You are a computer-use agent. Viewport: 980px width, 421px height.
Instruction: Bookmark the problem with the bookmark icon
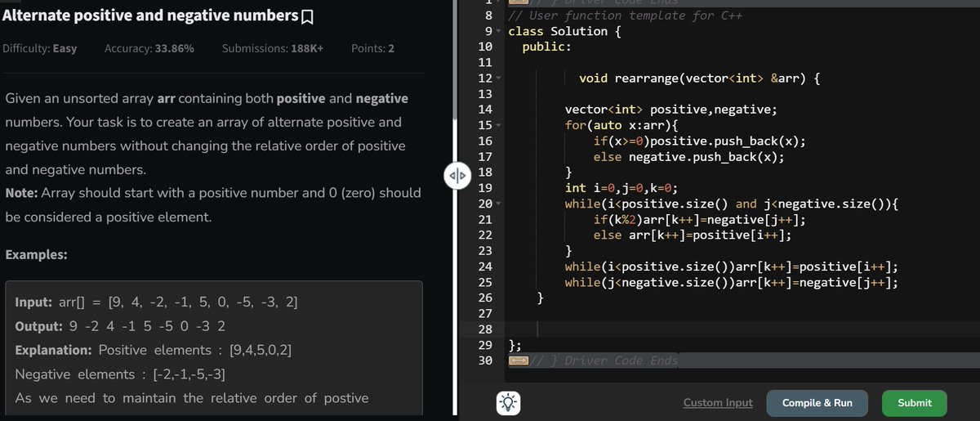(307, 17)
